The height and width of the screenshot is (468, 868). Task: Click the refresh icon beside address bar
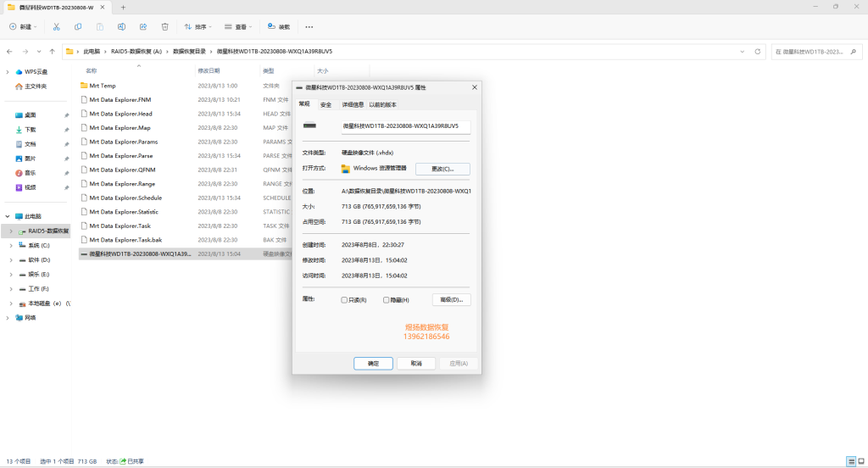757,52
